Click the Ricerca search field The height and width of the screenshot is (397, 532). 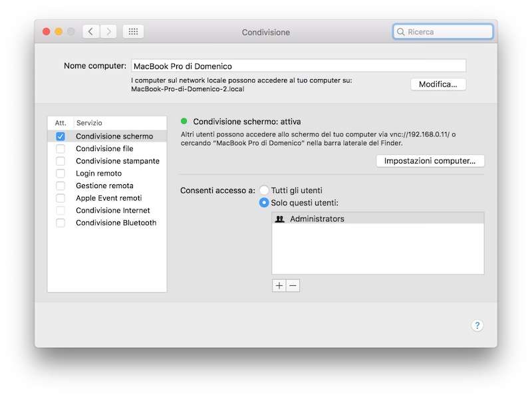443,32
